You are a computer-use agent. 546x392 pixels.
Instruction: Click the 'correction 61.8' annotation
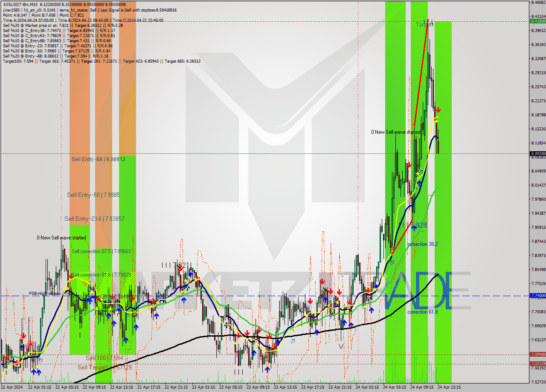click(422, 312)
